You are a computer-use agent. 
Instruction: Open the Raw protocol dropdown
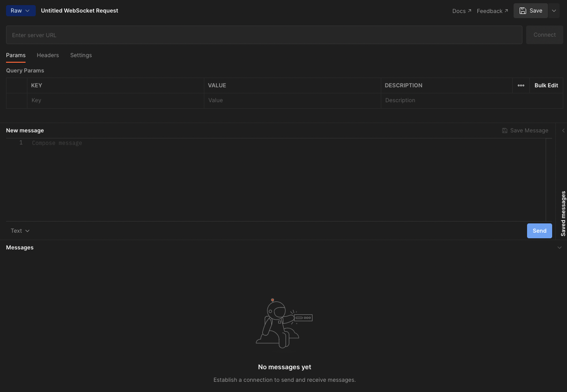click(21, 11)
